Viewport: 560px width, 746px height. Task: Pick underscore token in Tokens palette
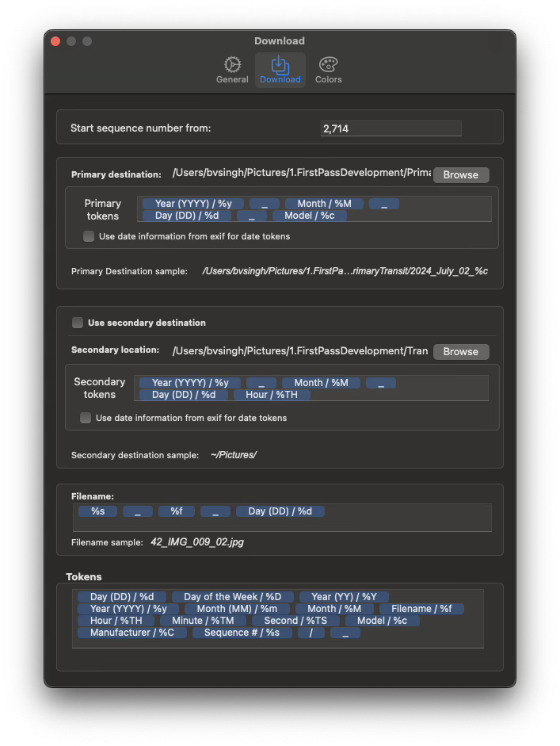click(x=345, y=633)
